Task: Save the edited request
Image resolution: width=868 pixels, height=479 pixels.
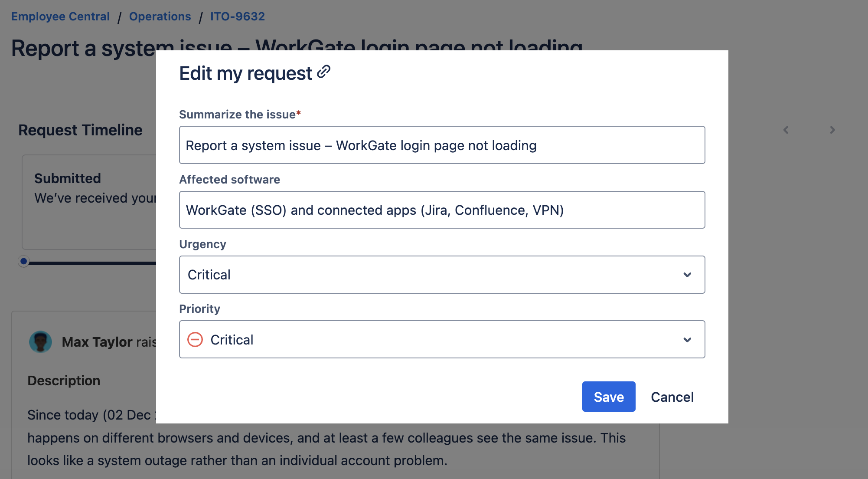Action: (x=608, y=397)
